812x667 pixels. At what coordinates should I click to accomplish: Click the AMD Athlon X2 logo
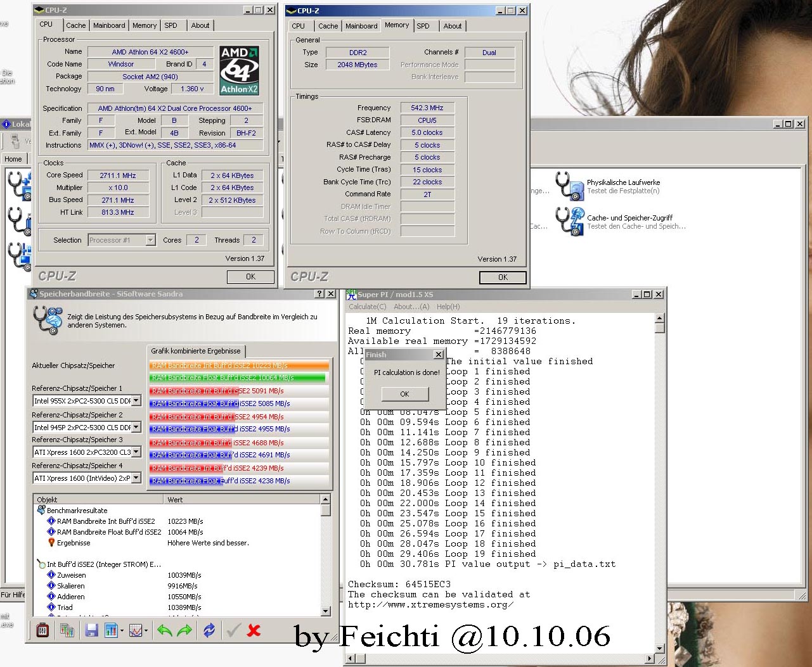(239, 70)
